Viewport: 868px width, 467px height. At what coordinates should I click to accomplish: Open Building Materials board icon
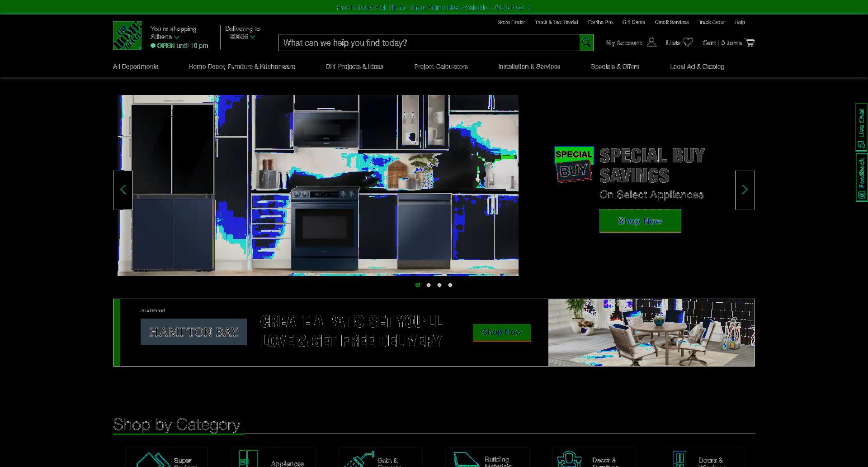tap(466, 459)
